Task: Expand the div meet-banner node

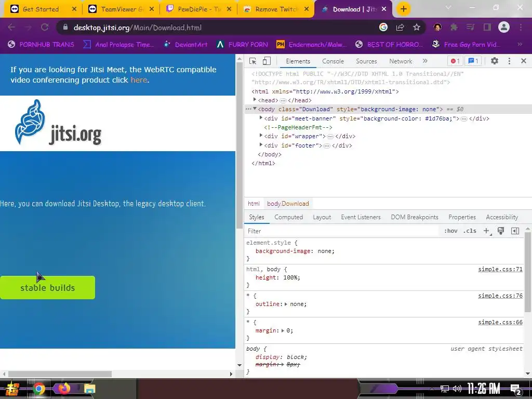Action: click(x=261, y=118)
